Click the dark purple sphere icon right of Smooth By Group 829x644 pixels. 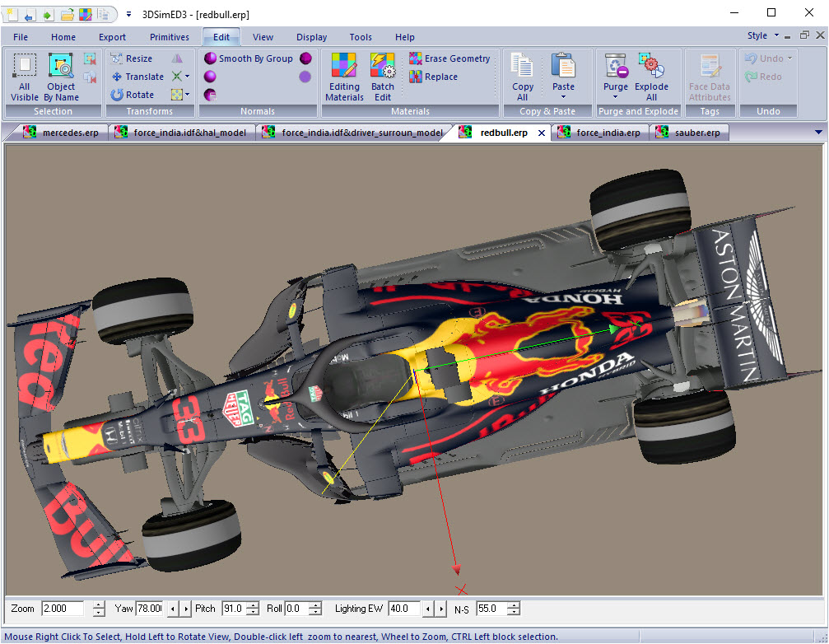(305, 58)
